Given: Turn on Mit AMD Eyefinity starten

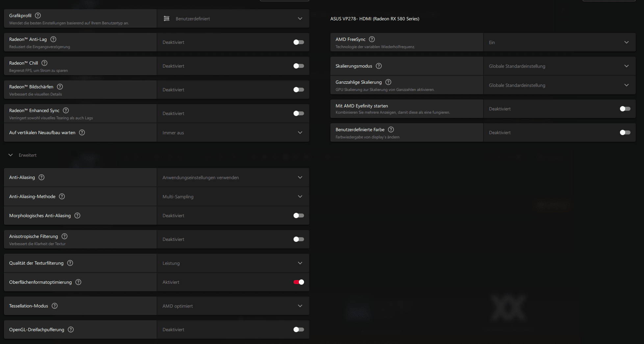Looking at the screenshot, I should click(x=625, y=109).
